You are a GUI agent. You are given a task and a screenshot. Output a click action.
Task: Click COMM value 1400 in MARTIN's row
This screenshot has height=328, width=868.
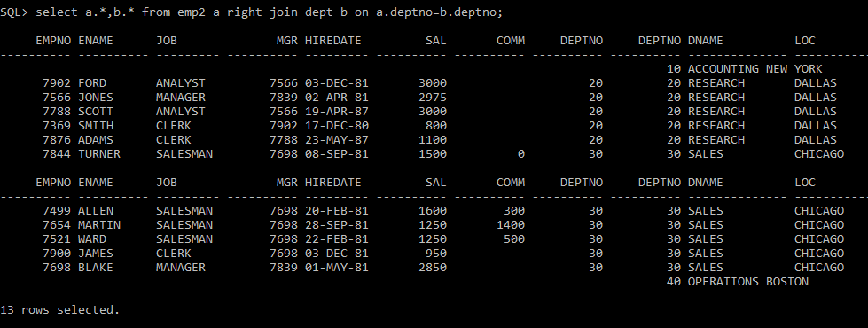pos(511,225)
